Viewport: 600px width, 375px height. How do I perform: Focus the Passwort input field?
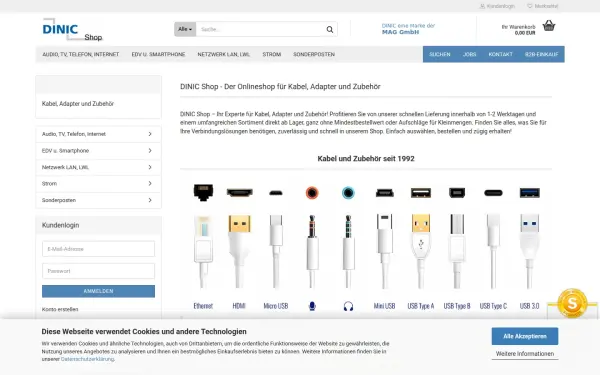click(x=98, y=271)
